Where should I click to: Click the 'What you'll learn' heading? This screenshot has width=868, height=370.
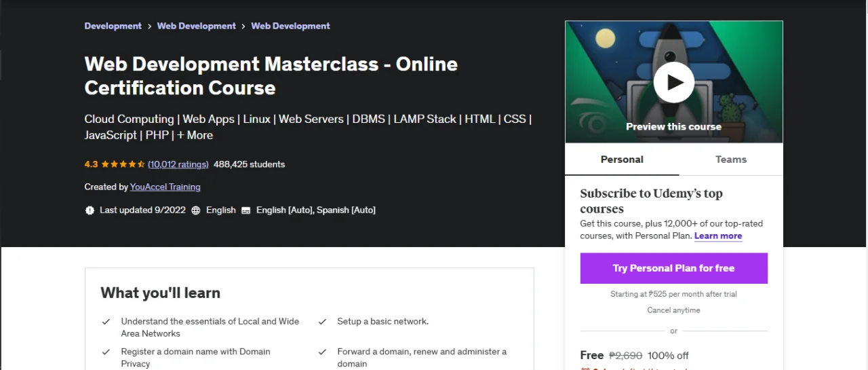(161, 293)
